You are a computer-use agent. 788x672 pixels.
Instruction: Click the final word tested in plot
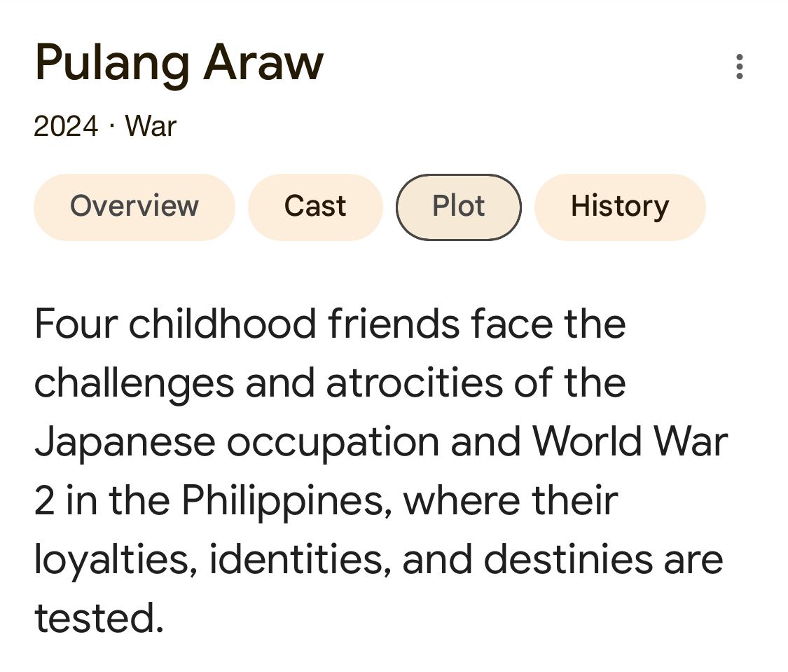[x=99, y=618]
